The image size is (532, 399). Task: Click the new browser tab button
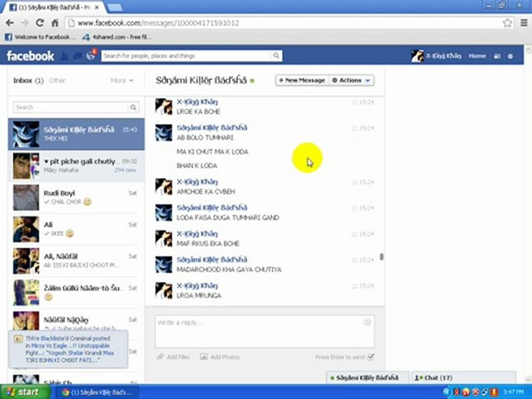click(114, 7)
